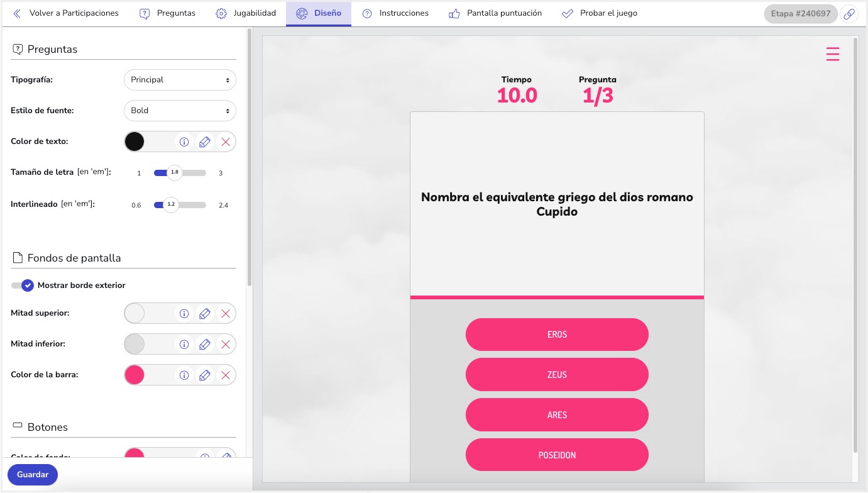The height and width of the screenshot is (493, 868).
Task: Clear Mitad superior color with X icon
Action: pyautogui.click(x=226, y=313)
